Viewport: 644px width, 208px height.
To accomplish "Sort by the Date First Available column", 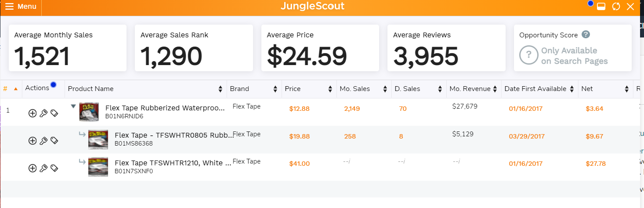I will click(535, 89).
